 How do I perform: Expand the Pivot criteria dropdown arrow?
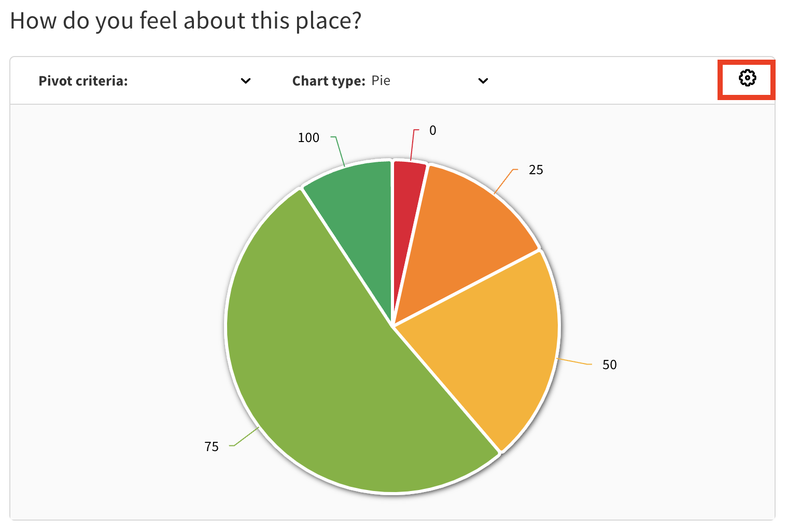click(246, 81)
